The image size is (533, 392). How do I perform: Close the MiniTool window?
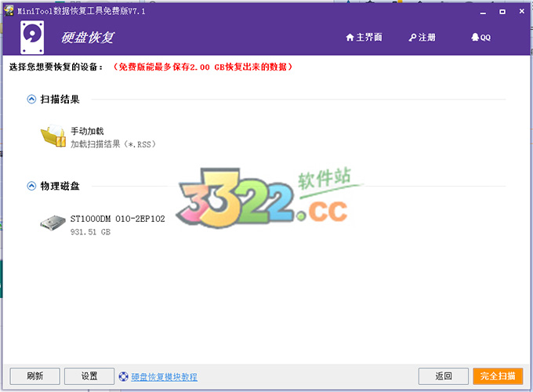(x=522, y=11)
